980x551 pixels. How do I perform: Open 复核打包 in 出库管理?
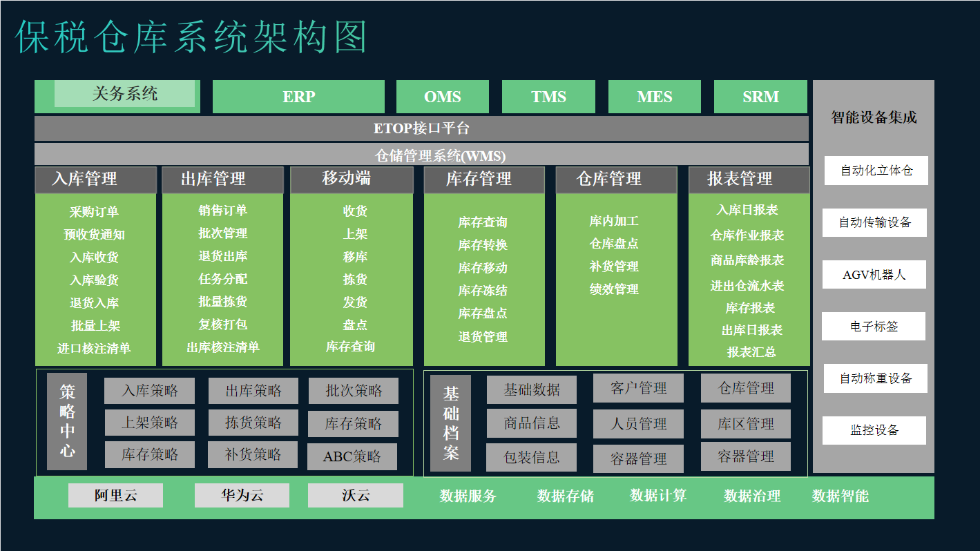222,325
